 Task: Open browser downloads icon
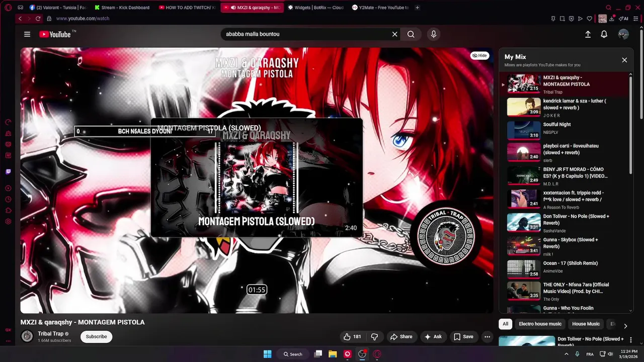pyautogui.click(x=612, y=19)
